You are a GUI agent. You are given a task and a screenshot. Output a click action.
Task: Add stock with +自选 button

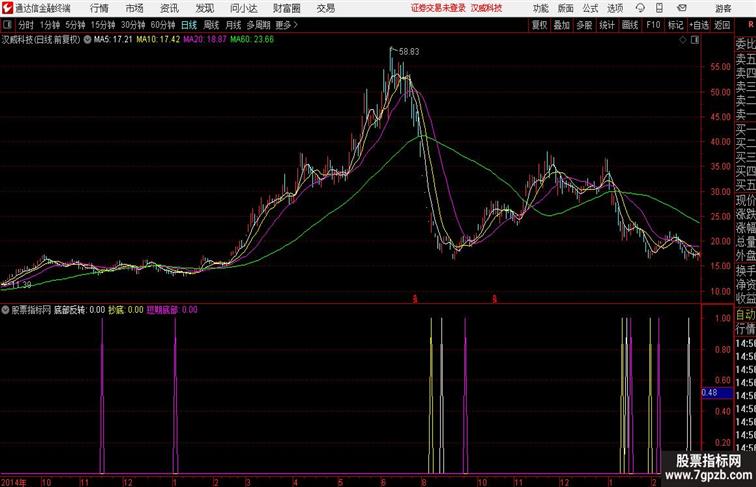699,25
